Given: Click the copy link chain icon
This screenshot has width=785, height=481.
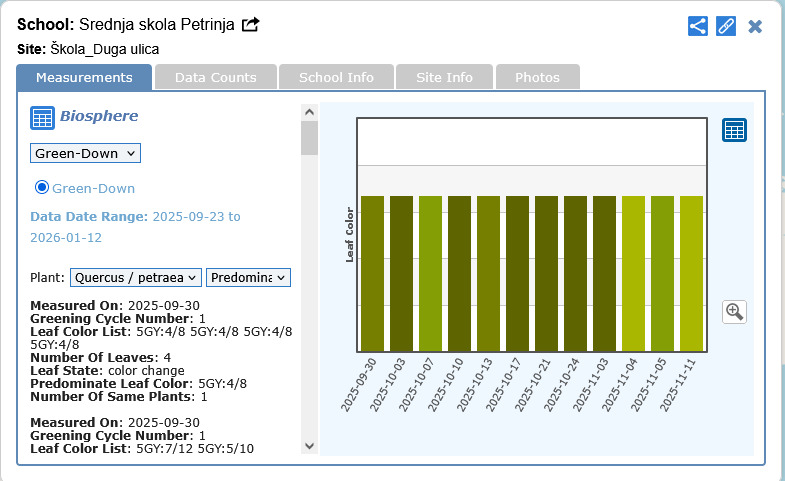Looking at the screenshot, I should 726,27.
